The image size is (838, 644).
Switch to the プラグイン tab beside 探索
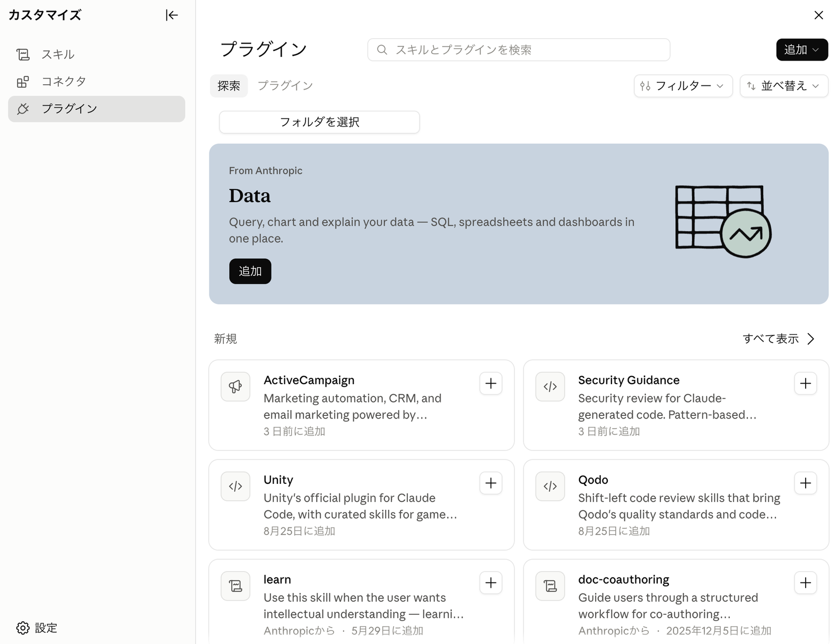285,86
